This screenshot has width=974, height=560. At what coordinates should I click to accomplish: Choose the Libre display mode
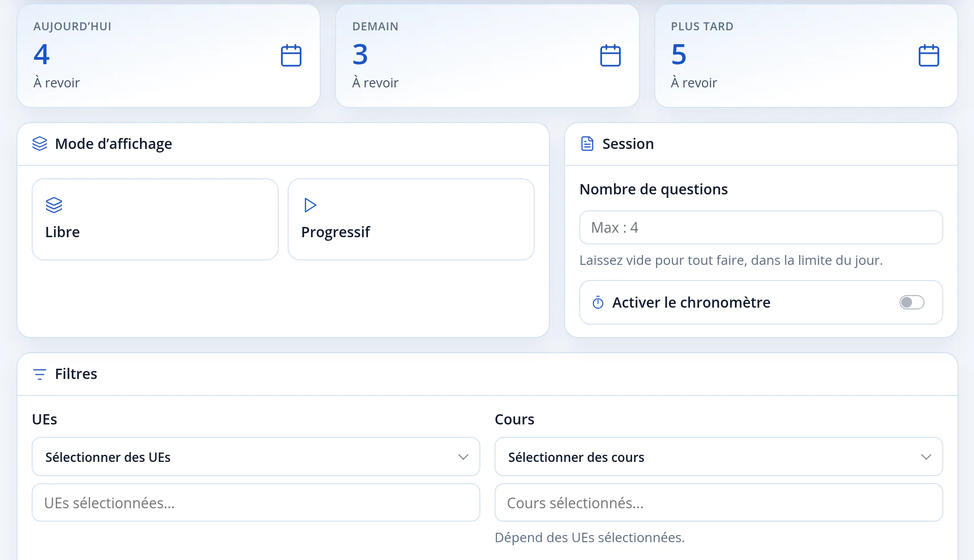click(155, 219)
